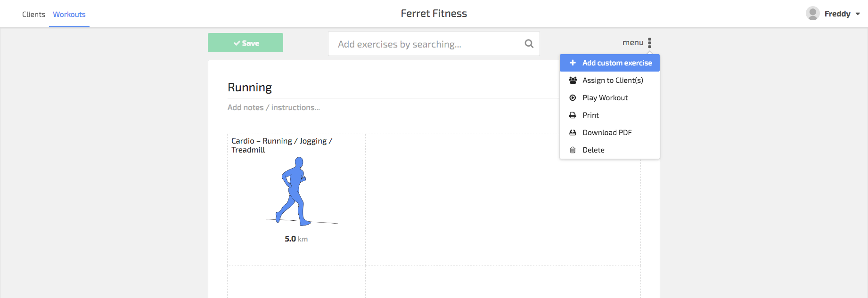Viewport: 868px width, 298px height.
Task: Click the play circle icon
Action: click(x=573, y=98)
